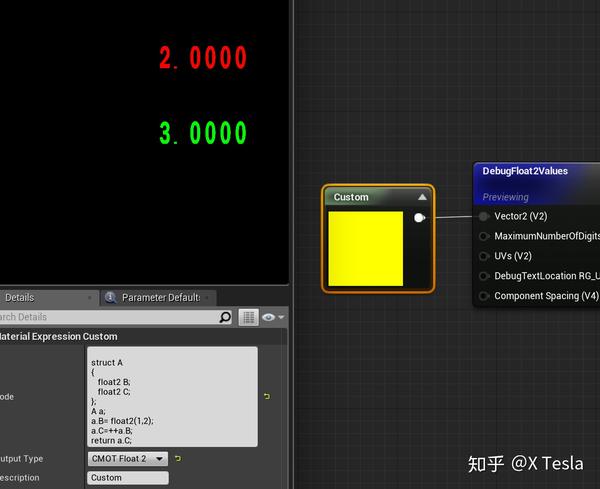Click the UVs (V2) input pin
Screen dimensions: 600x489
pyautogui.click(x=484, y=256)
